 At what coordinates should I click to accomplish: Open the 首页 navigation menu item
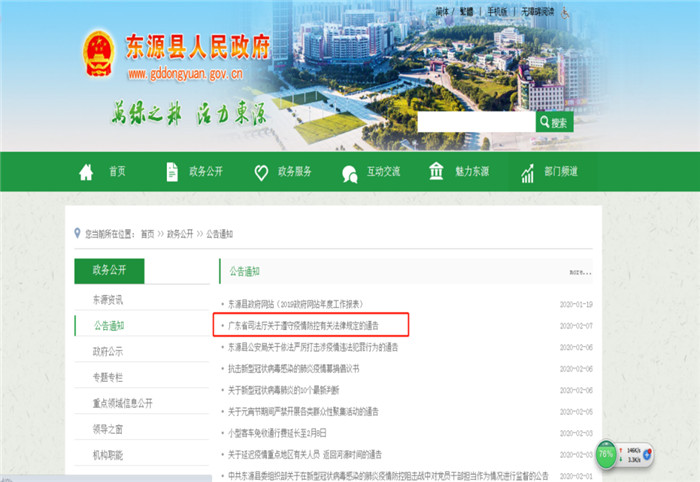coord(117,171)
